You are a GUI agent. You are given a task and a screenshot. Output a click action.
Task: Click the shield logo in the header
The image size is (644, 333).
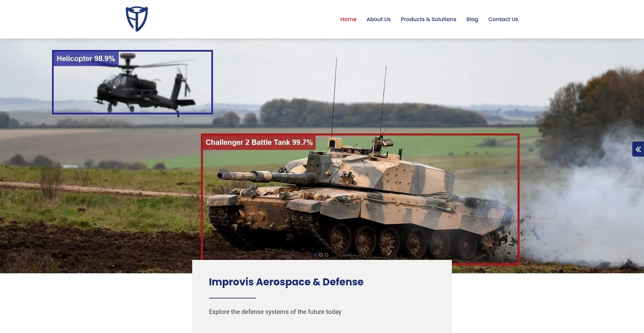[137, 19]
